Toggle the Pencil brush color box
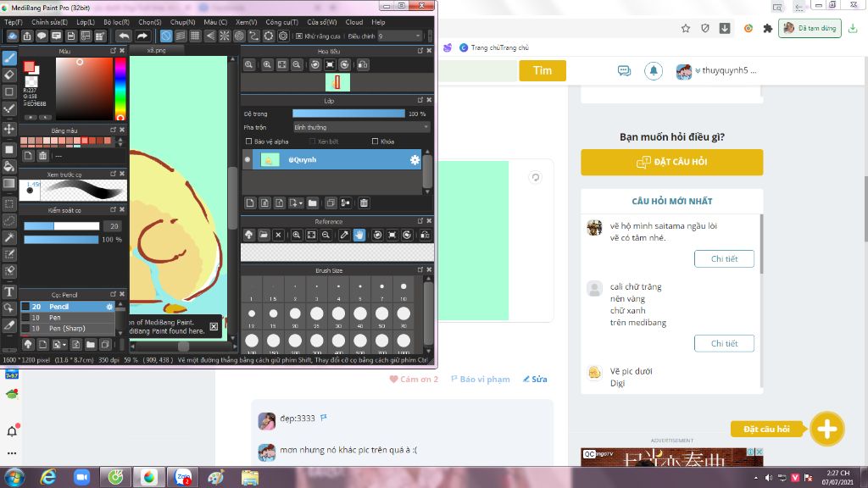 pos(25,307)
